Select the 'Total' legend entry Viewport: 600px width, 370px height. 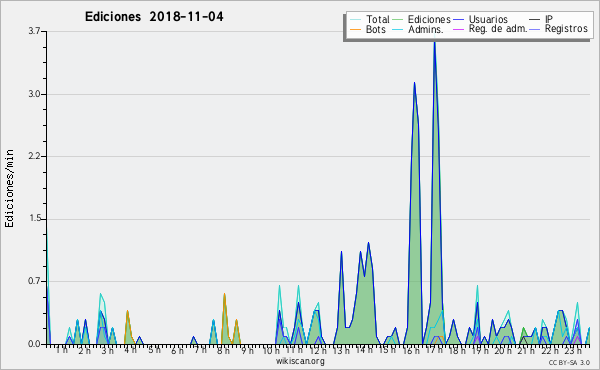click(x=377, y=19)
